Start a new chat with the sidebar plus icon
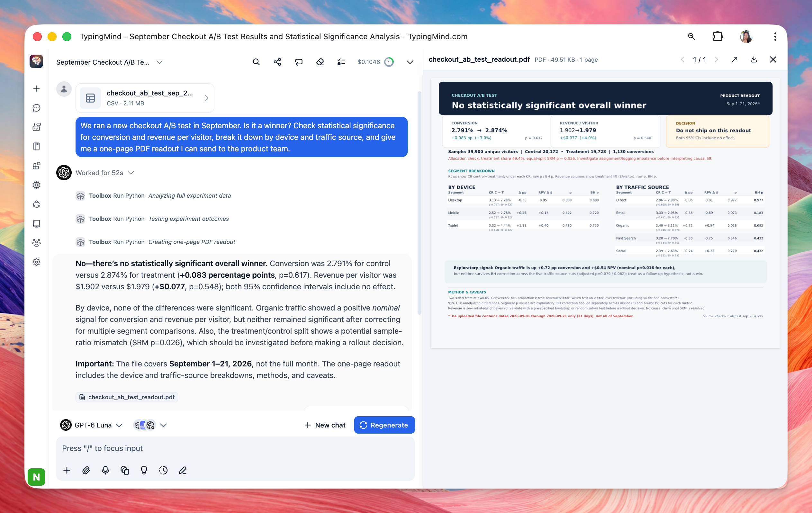 (x=36, y=88)
